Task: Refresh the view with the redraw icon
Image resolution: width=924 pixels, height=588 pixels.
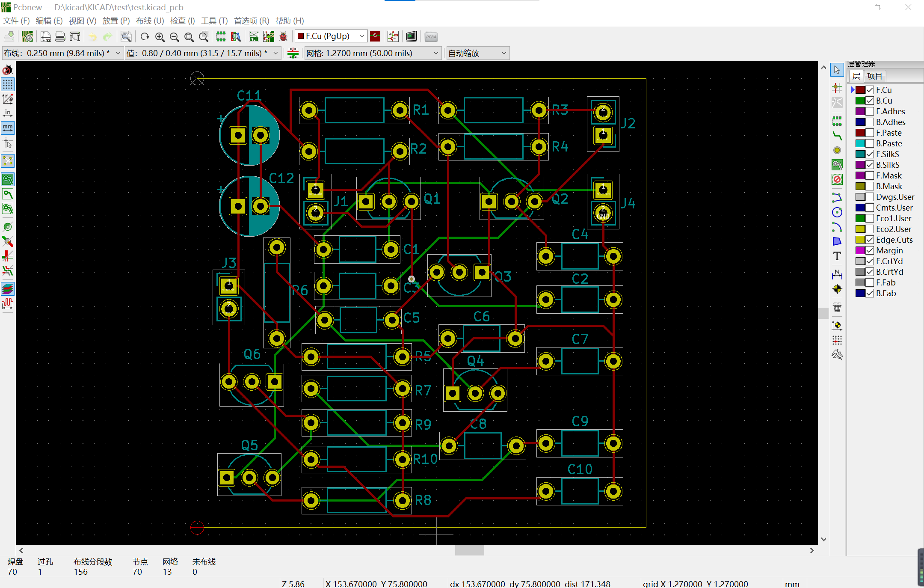Action: (x=145, y=36)
